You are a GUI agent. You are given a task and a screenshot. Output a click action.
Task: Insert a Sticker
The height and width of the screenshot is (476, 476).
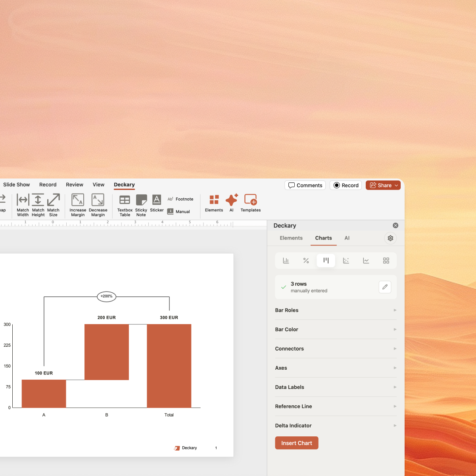[x=157, y=204]
